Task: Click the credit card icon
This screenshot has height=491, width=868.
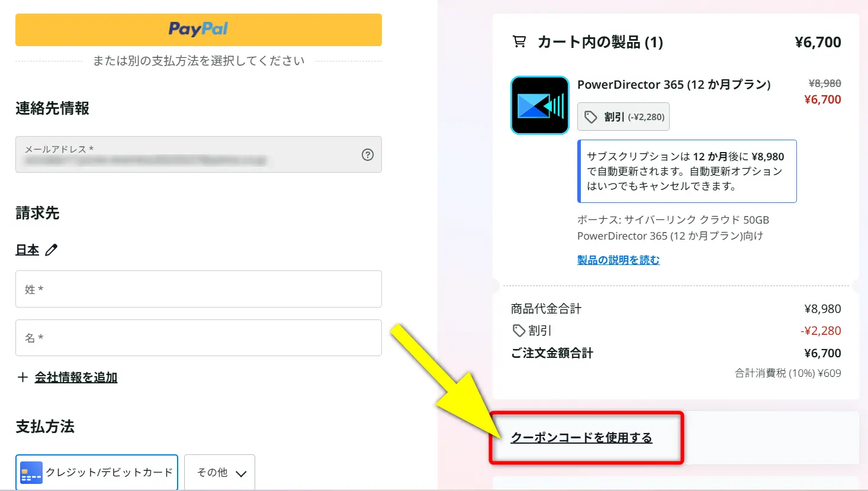Action: tap(31, 473)
